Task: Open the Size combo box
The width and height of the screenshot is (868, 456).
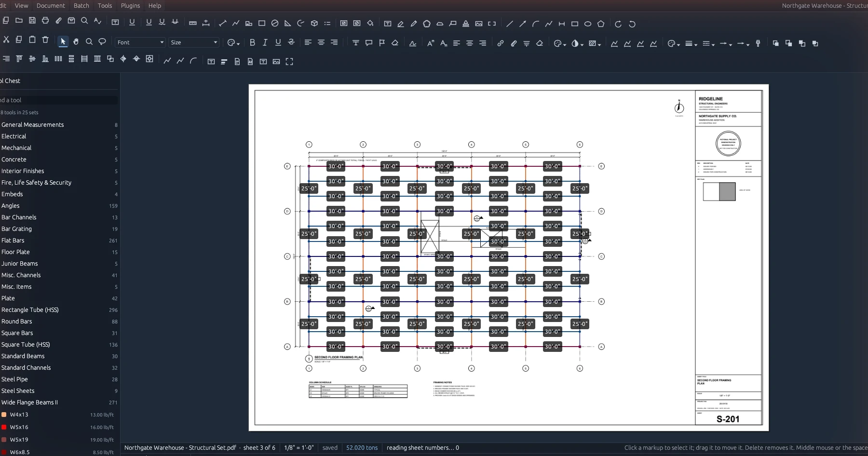Action: click(x=194, y=42)
